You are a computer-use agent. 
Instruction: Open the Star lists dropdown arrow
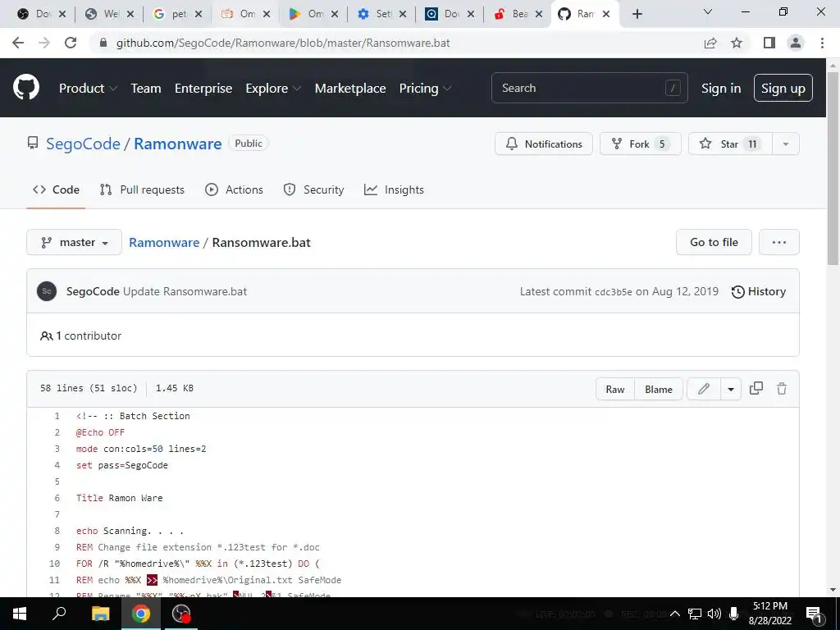tap(786, 144)
